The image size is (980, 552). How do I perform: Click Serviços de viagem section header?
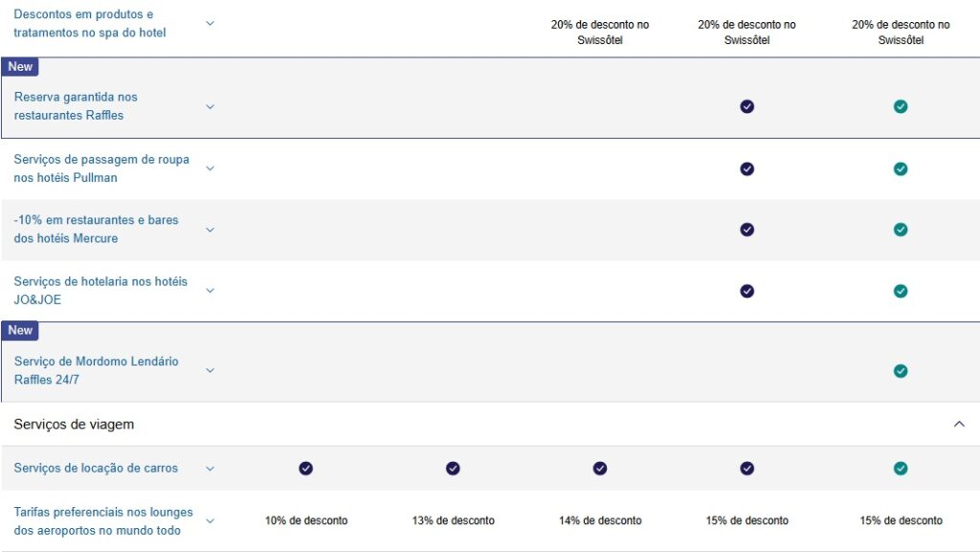pyautogui.click(x=75, y=424)
